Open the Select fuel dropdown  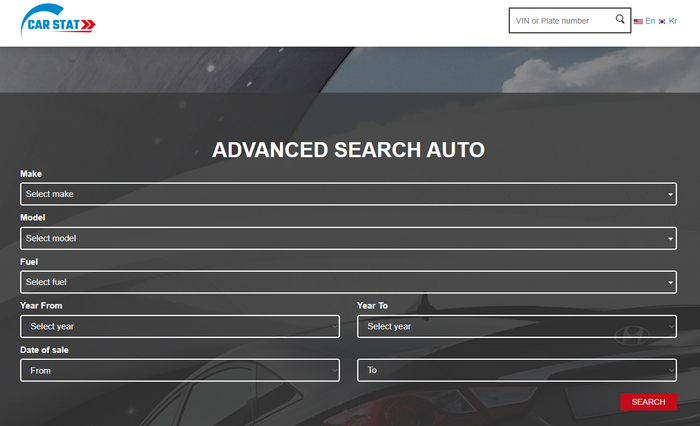coord(348,282)
